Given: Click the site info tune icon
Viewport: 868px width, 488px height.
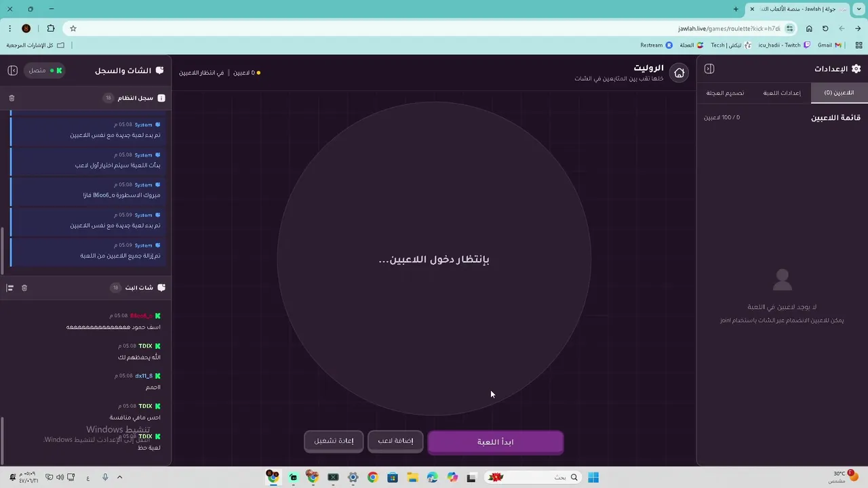Looking at the screenshot, I should pyautogui.click(x=790, y=28).
